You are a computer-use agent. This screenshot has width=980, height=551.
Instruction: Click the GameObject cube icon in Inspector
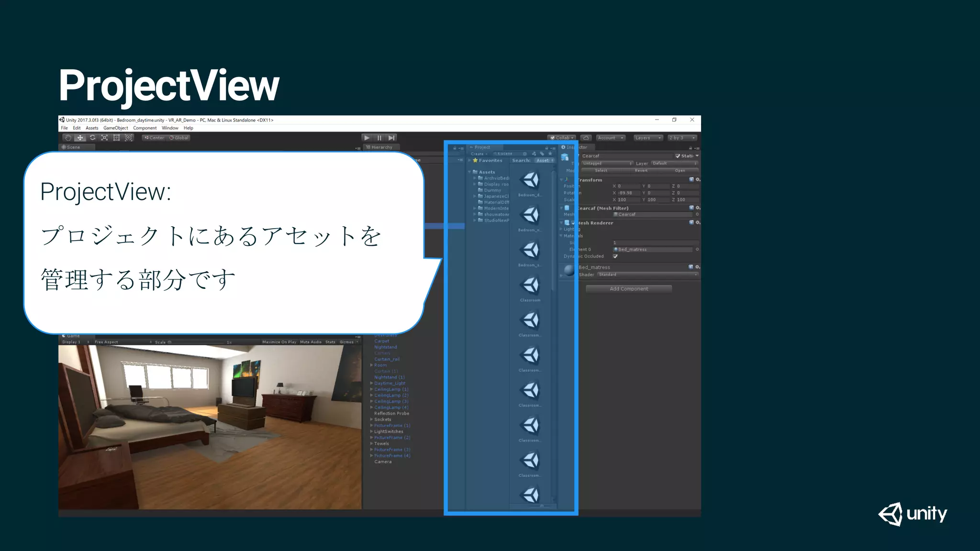(x=565, y=157)
